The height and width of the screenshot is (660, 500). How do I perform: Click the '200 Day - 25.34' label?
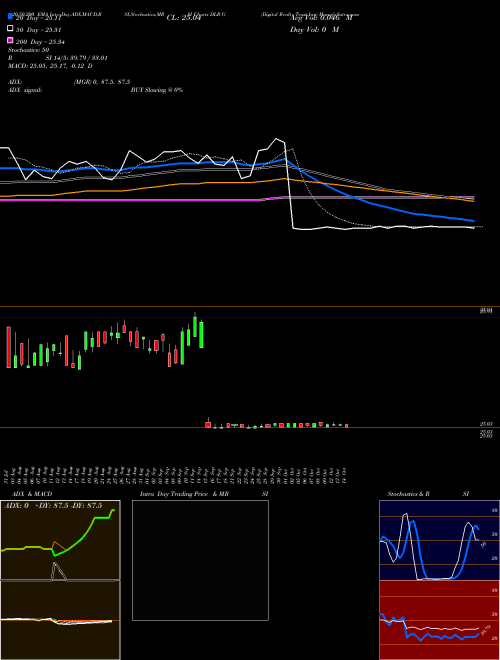40,42
